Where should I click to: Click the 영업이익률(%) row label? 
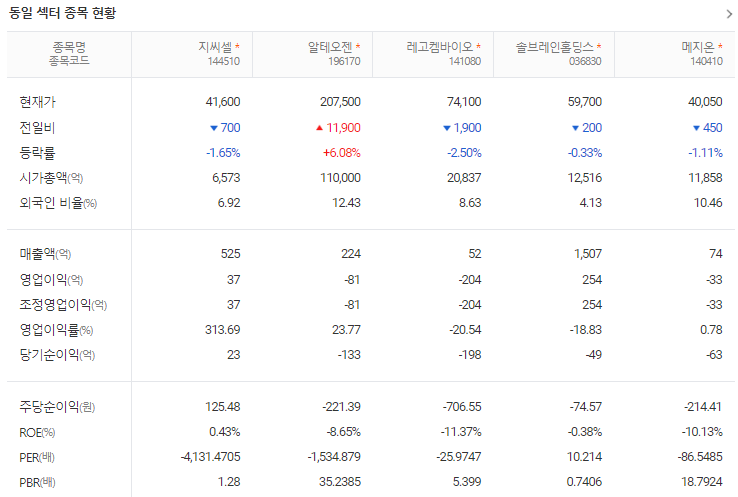tap(56, 330)
